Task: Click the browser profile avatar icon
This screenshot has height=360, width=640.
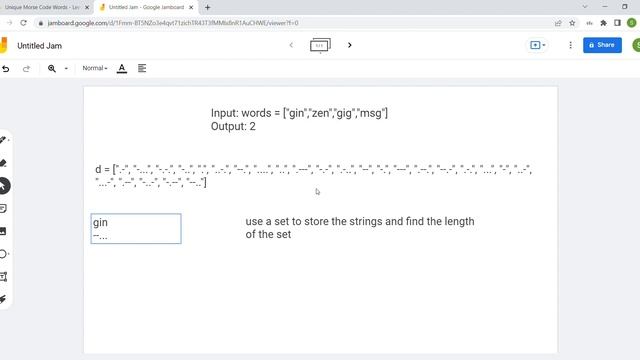Action: click(632, 23)
